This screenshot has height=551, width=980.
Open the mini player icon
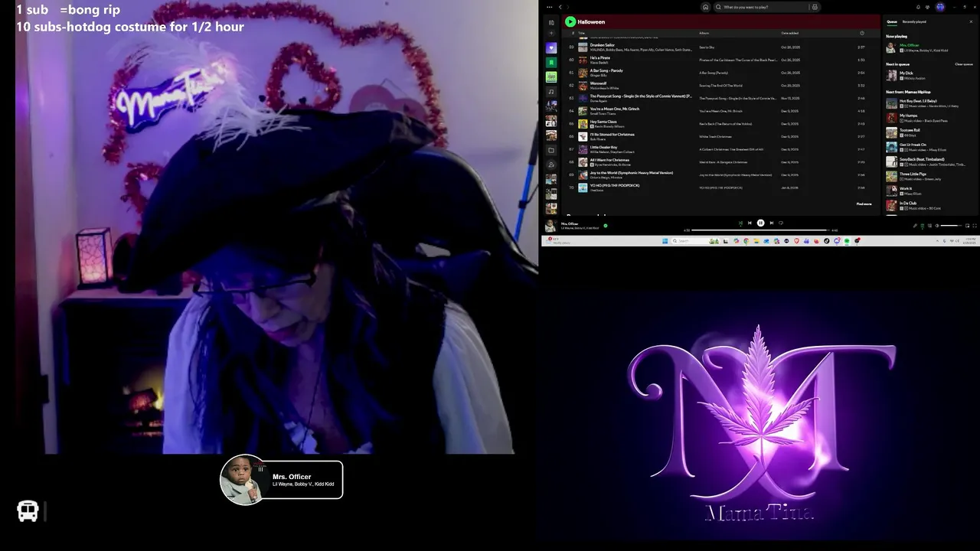point(967,226)
